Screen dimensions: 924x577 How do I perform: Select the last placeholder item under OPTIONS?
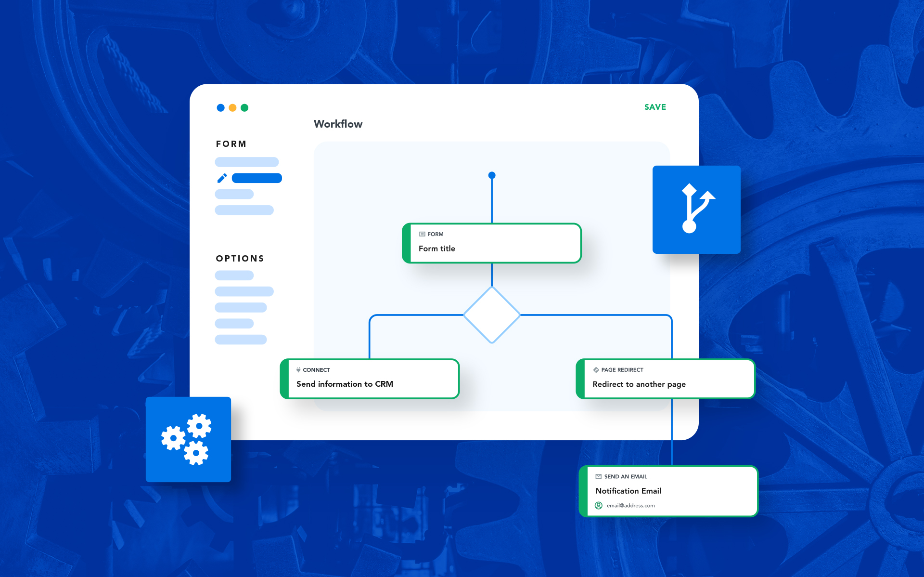click(x=241, y=340)
